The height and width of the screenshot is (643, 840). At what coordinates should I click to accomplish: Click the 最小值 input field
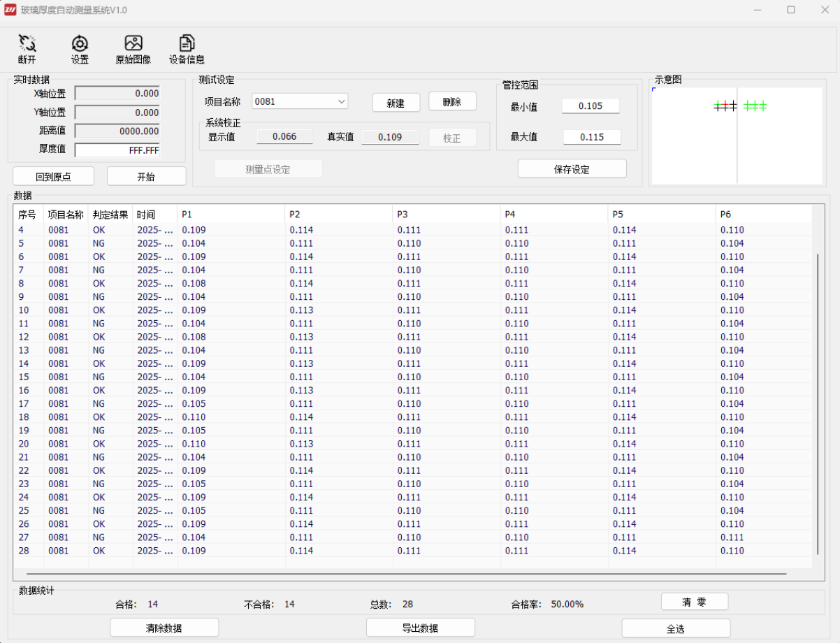591,106
